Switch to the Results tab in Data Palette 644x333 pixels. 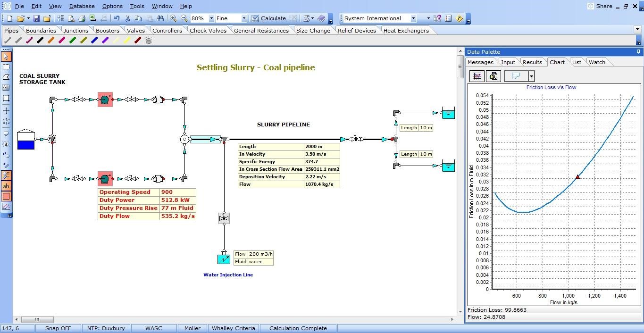tap(532, 62)
